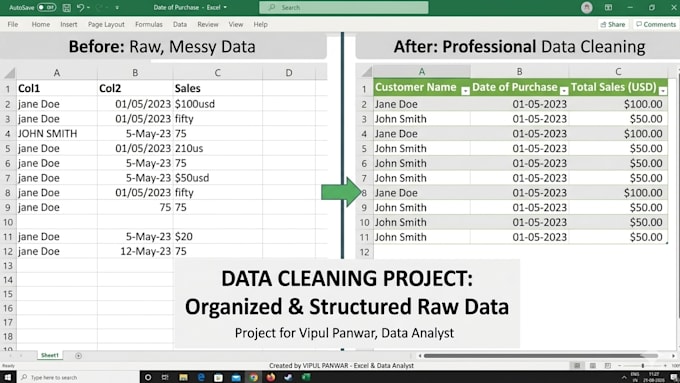Open Total Sales (USD) filter dropdown

tap(663, 91)
